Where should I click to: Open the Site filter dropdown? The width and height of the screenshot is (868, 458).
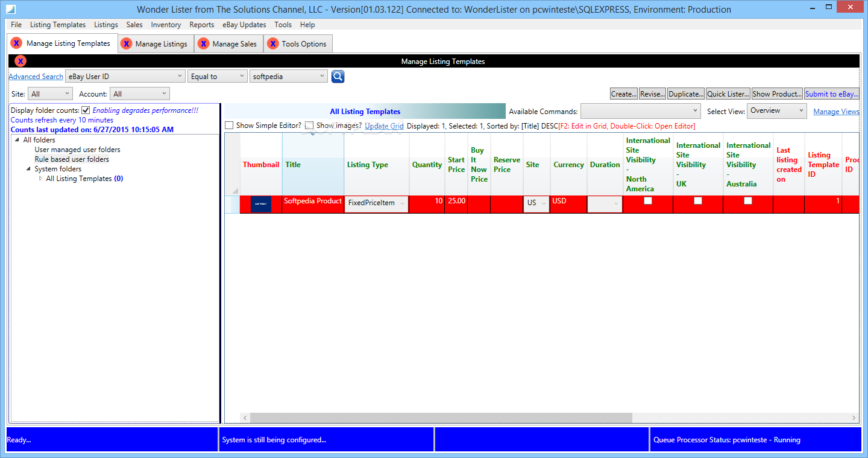pyautogui.click(x=50, y=94)
